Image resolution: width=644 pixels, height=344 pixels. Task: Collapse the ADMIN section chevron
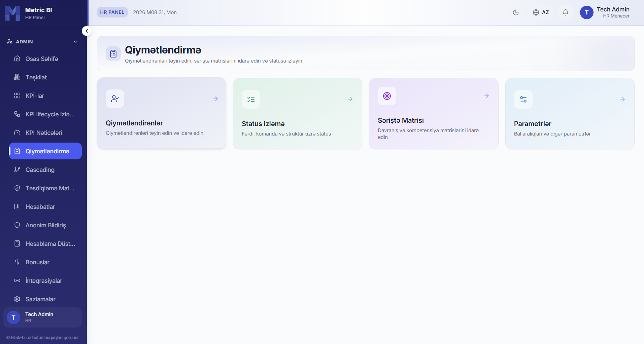point(75,42)
